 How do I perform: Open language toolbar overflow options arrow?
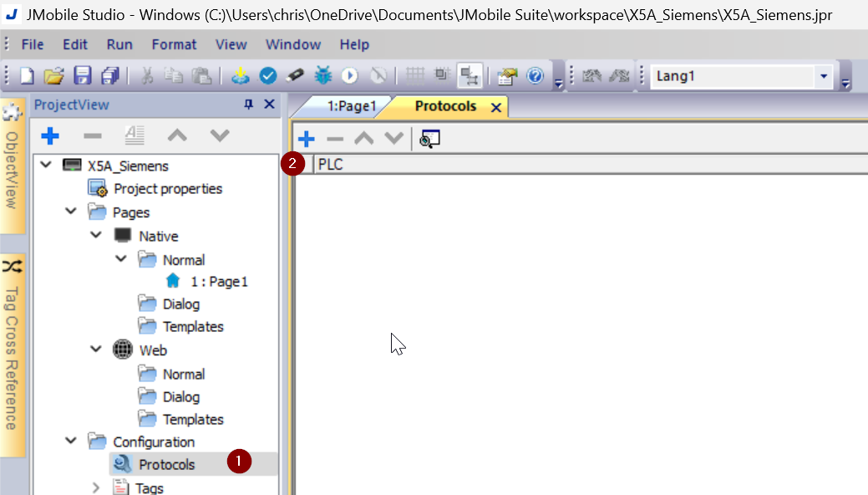[845, 83]
